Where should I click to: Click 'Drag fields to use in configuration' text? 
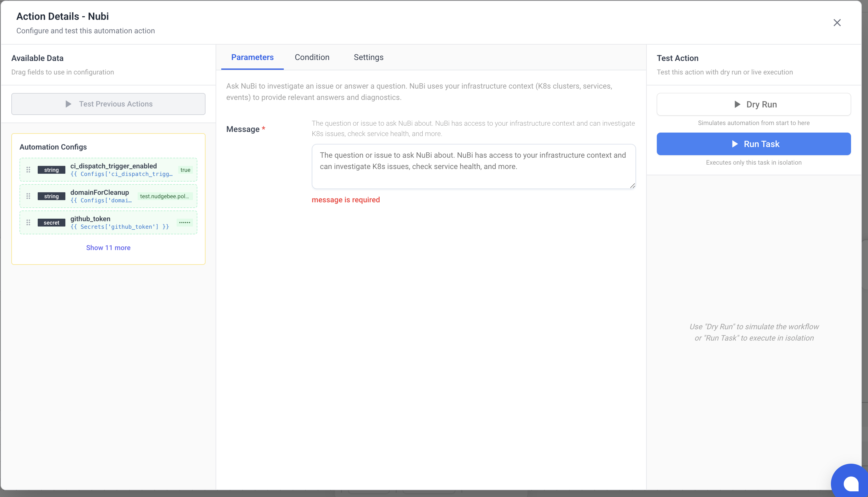[x=63, y=72]
